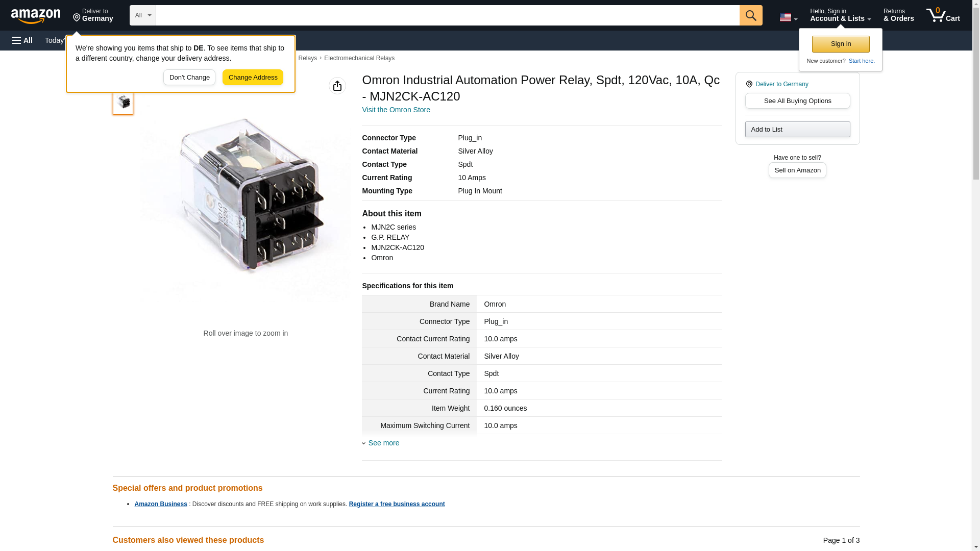Open the Account & Lists dropdown
Screen dimensions: 980x551
[x=840, y=15]
